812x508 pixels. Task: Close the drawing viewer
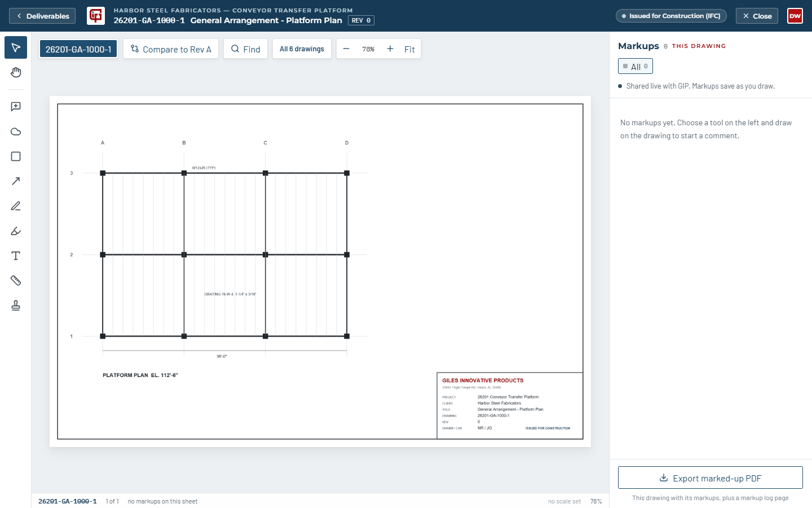[757, 16]
